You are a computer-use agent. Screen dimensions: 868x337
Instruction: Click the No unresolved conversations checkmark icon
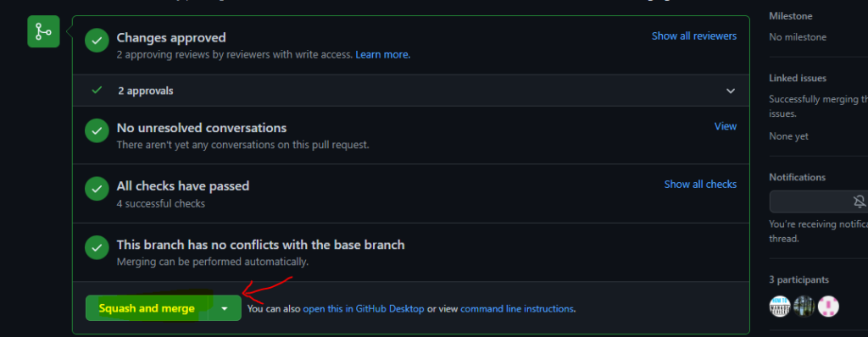tap(97, 131)
